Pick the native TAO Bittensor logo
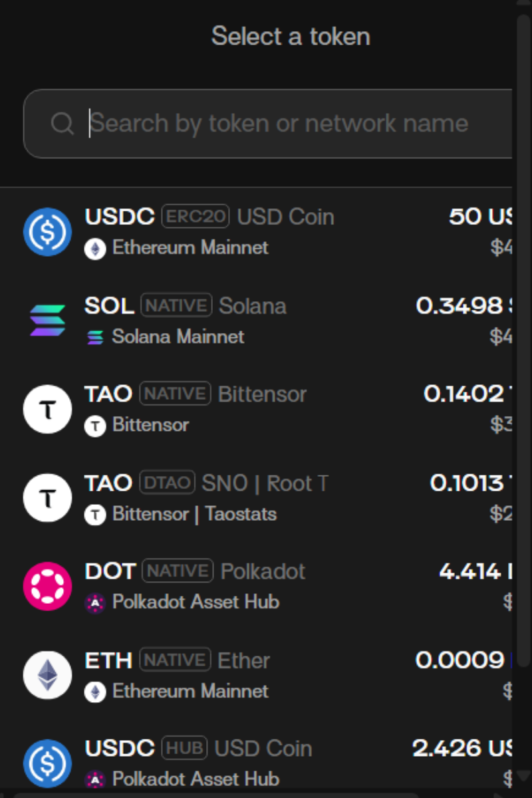The height and width of the screenshot is (798, 532). [x=47, y=409]
